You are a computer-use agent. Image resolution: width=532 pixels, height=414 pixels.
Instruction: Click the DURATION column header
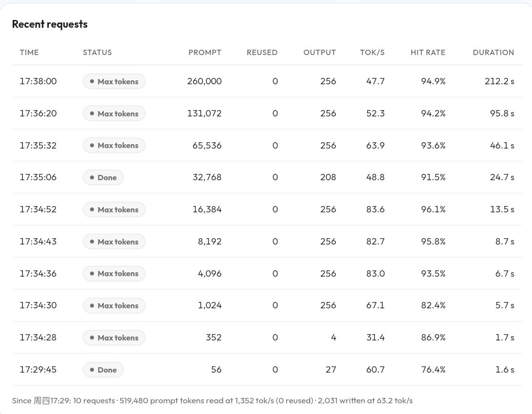(493, 53)
